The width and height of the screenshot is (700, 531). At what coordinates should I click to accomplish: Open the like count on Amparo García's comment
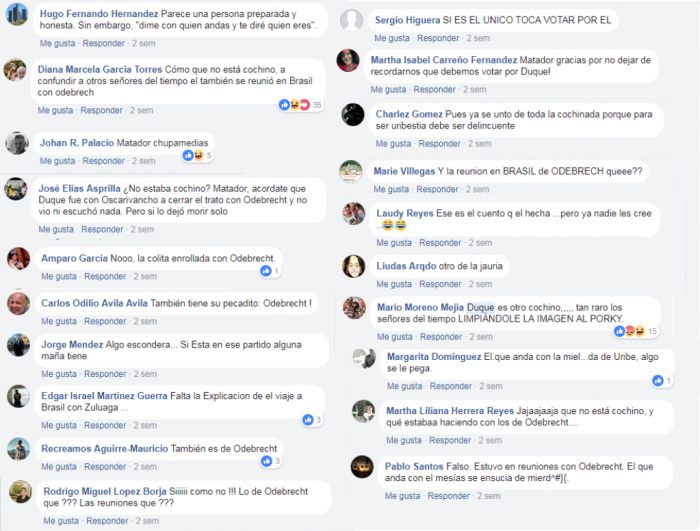click(x=270, y=271)
